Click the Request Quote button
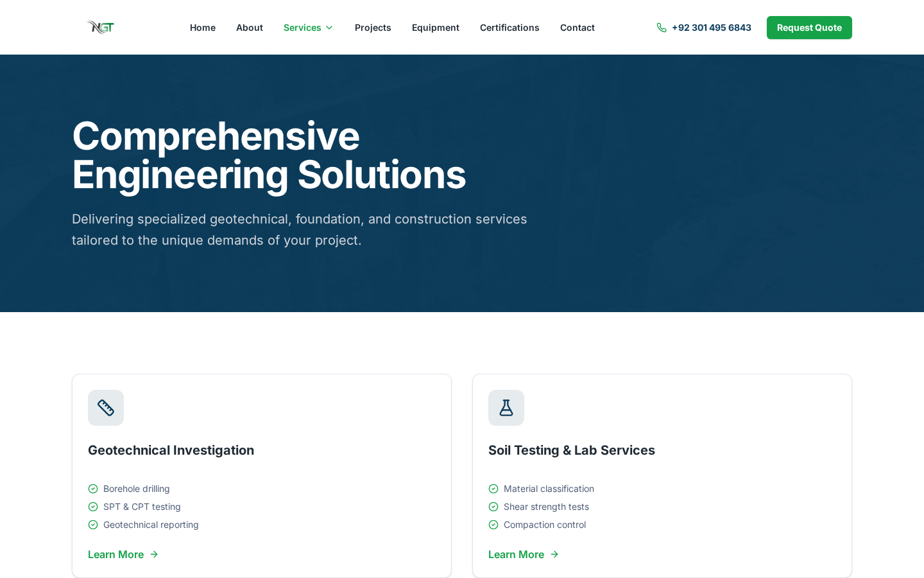This screenshot has width=924, height=578. (x=809, y=28)
